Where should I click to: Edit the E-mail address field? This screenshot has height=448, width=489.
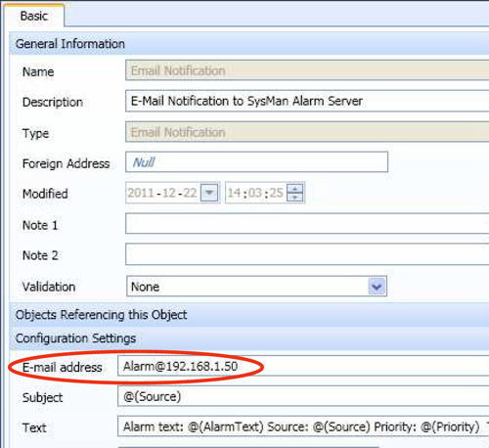[x=303, y=366]
